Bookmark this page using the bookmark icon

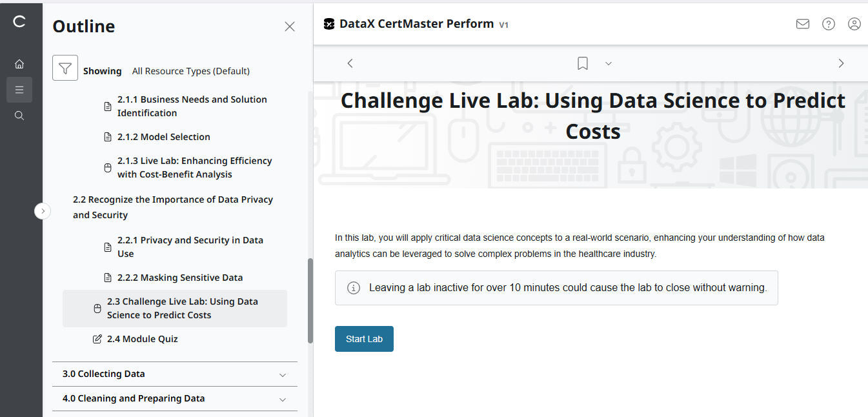pyautogui.click(x=582, y=63)
